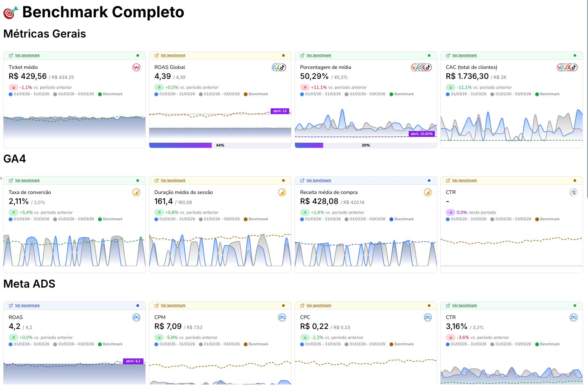Viewport: 588px width, 387px height.
Task: Click the Meta icon on the CPM card
Action: click(282, 317)
